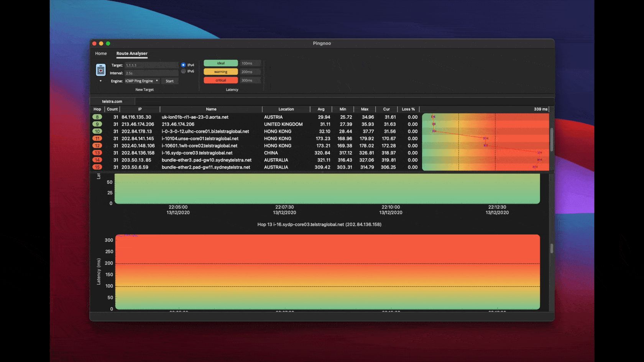Select the IPv4 protocol option

click(x=183, y=65)
